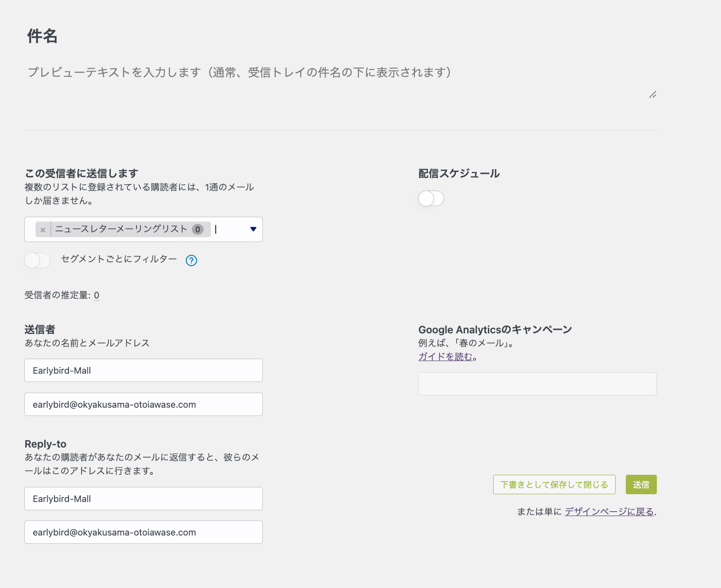
Task: Open the recipient list dropdown arrow
Action: point(253,229)
